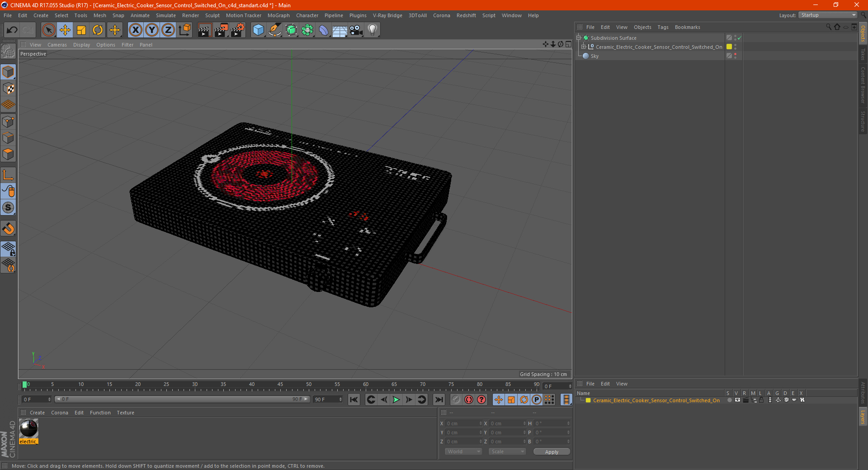This screenshot has height=470, width=868.
Task: Add a Cube primitive object
Action: (258, 30)
